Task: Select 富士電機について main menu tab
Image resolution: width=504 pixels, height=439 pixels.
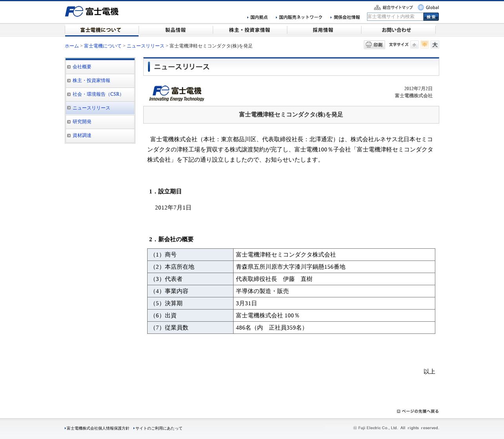Action: [102, 30]
